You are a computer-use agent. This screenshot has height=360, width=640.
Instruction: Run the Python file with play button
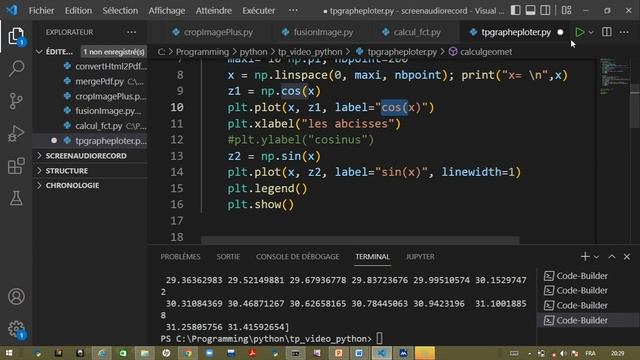pyautogui.click(x=579, y=32)
